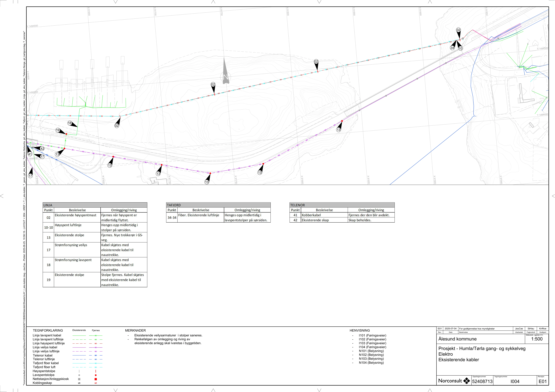Click 'Fiber. Eksisterende luftlinje' cell

[x=201, y=217]
